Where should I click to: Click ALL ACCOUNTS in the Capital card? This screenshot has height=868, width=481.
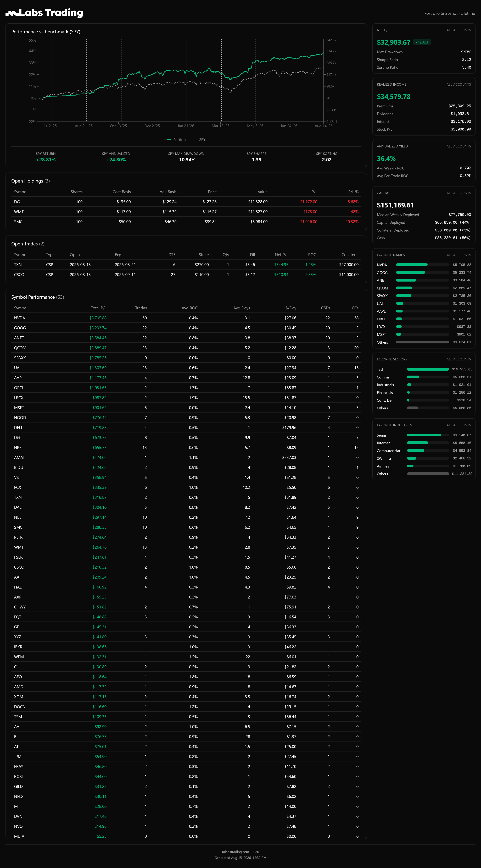[x=458, y=193]
